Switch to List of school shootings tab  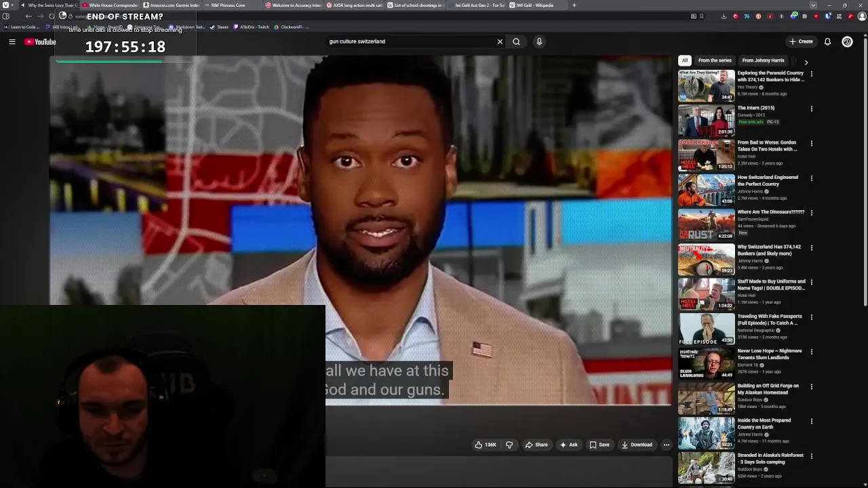coord(415,5)
